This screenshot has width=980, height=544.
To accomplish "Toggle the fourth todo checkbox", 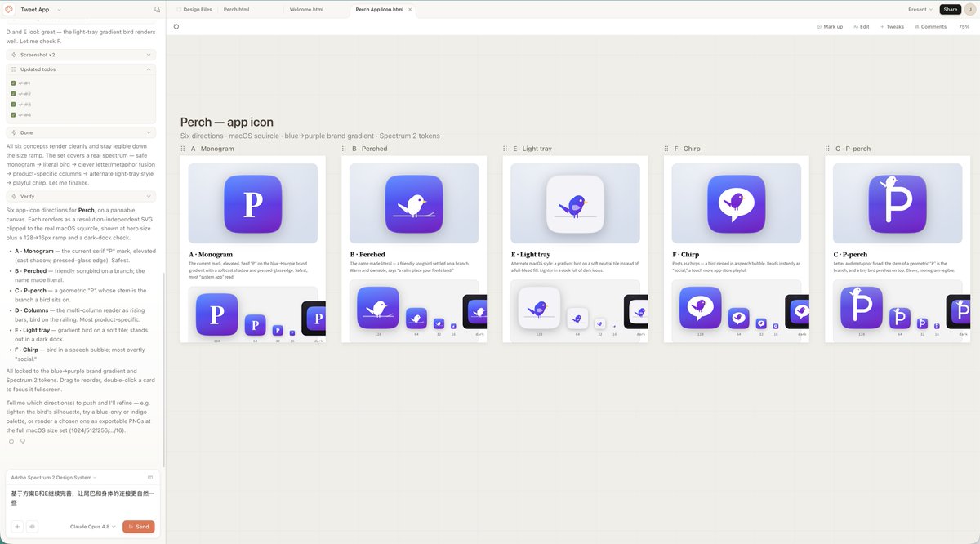I will 13,115.
